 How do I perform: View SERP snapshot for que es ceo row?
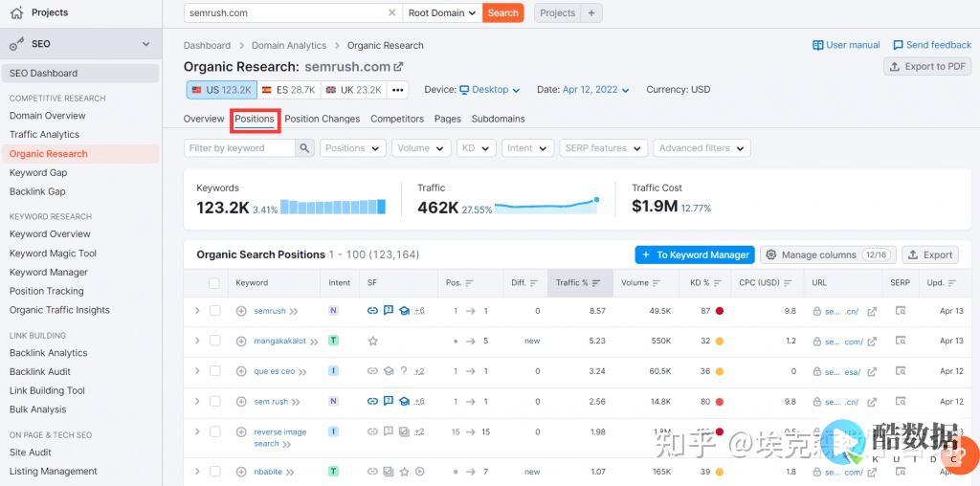pos(900,371)
